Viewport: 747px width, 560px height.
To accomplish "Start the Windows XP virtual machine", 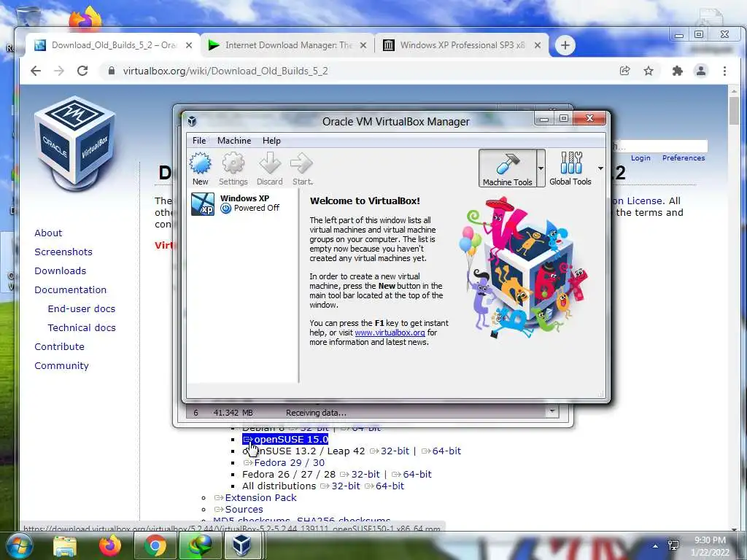I will [x=302, y=168].
